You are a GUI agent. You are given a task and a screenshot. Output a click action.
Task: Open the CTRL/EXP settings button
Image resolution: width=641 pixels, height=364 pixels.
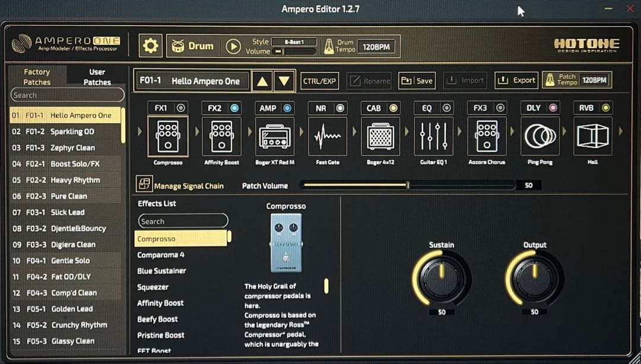(319, 81)
